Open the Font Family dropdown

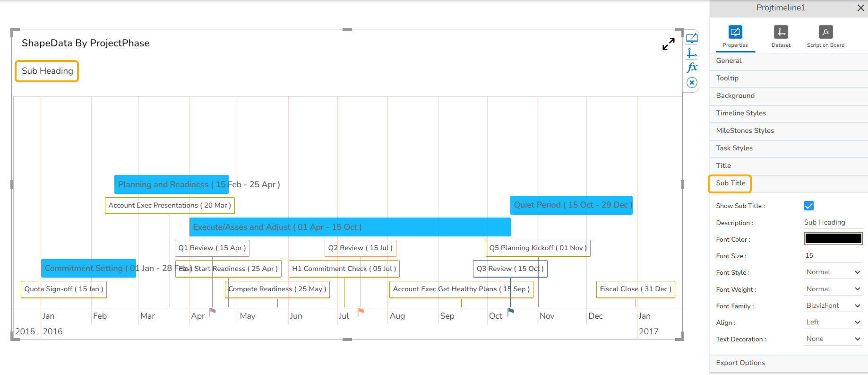pos(833,305)
